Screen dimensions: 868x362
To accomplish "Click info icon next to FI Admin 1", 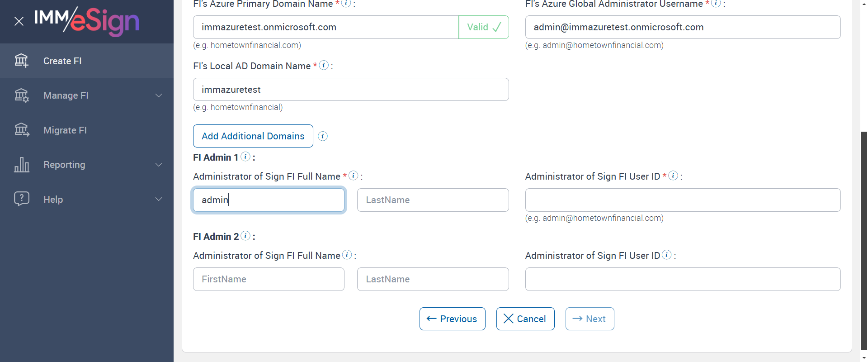I will point(245,157).
